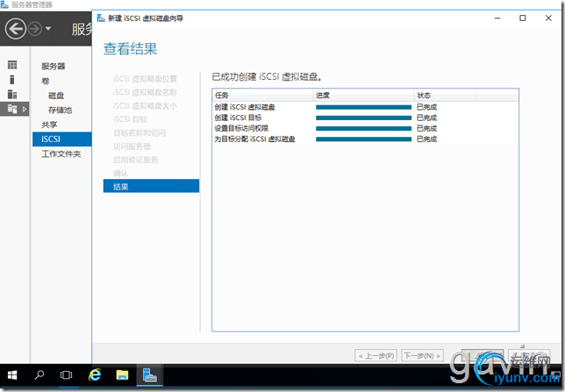Select the Local Server icon in the sidebar
Image resolution: width=565 pixels, height=392 pixels.
[x=12, y=80]
